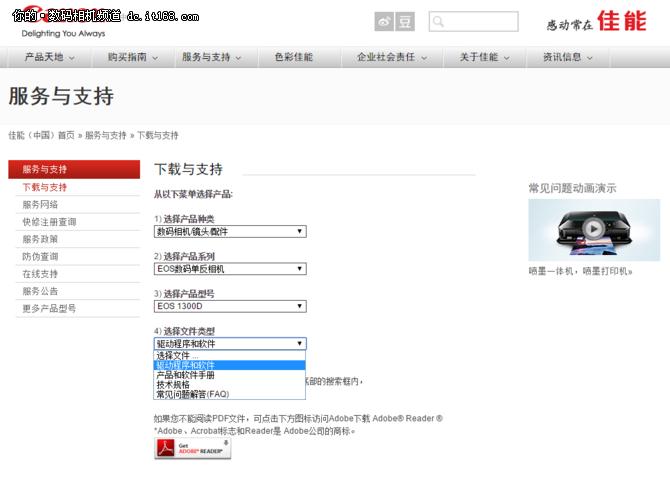Open the 购买指南 menu

pyautogui.click(x=132, y=57)
